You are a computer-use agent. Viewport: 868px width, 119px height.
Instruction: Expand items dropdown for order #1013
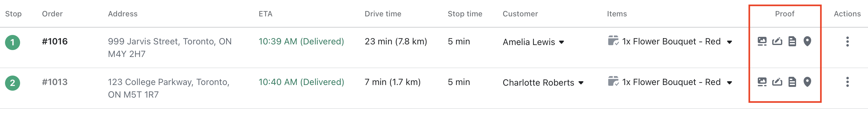coord(730,83)
